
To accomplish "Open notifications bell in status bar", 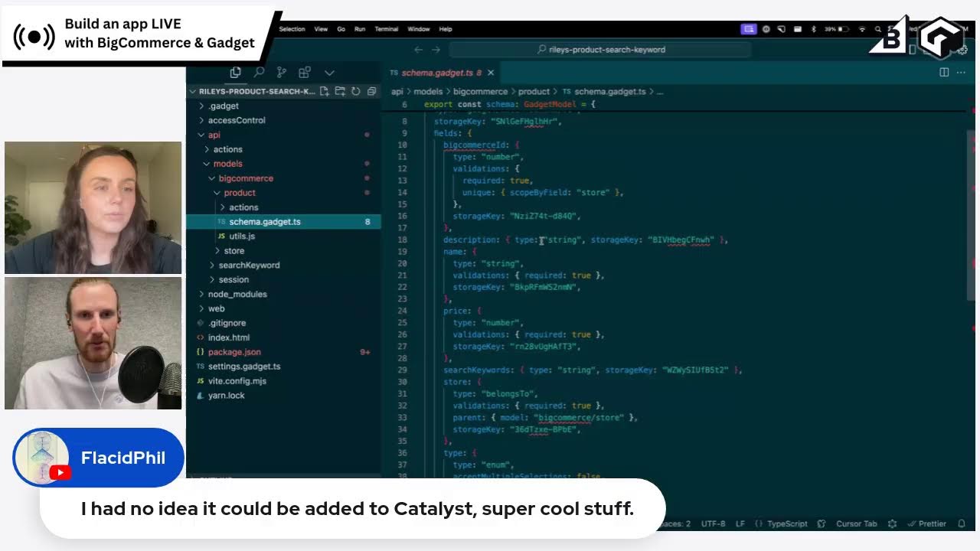I will point(962,523).
